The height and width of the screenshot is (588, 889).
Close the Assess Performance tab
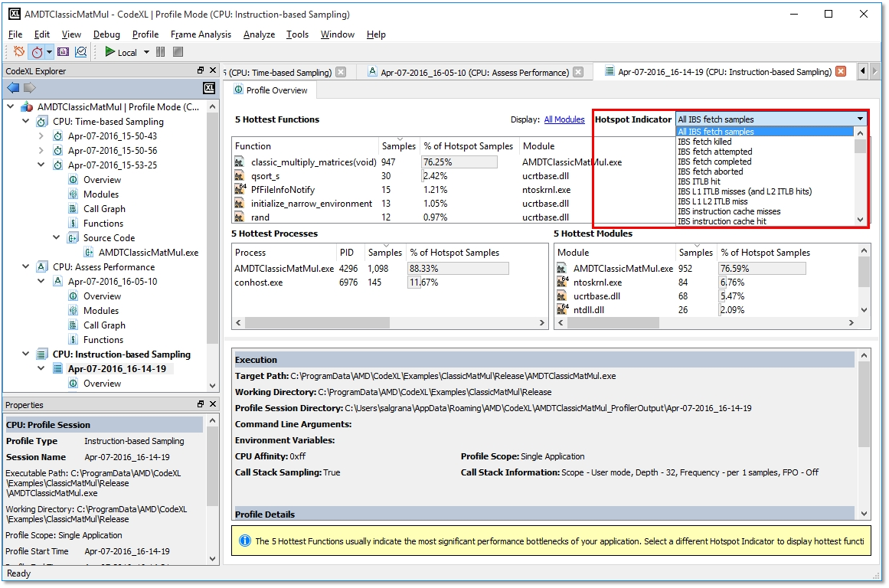578,72
